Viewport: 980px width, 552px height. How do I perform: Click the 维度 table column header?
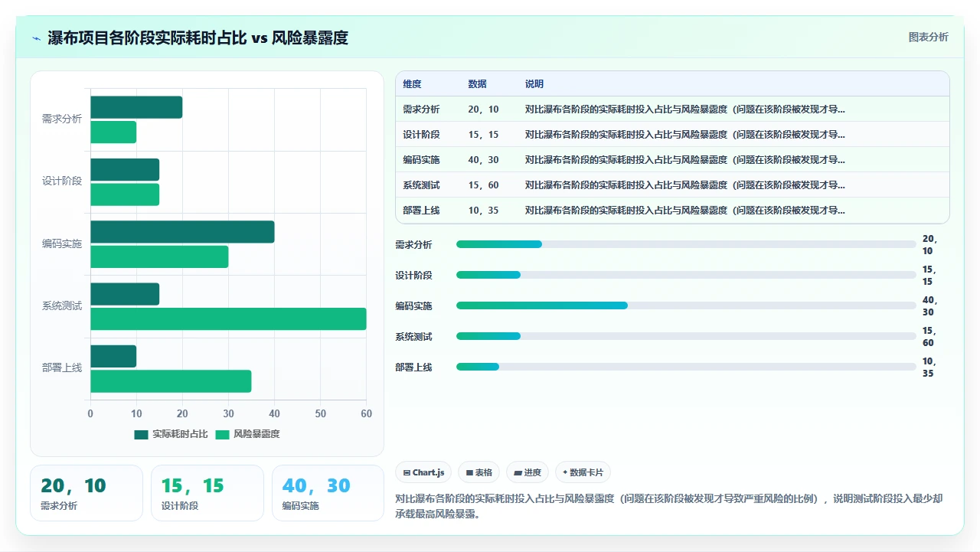(x=412, y=84)
